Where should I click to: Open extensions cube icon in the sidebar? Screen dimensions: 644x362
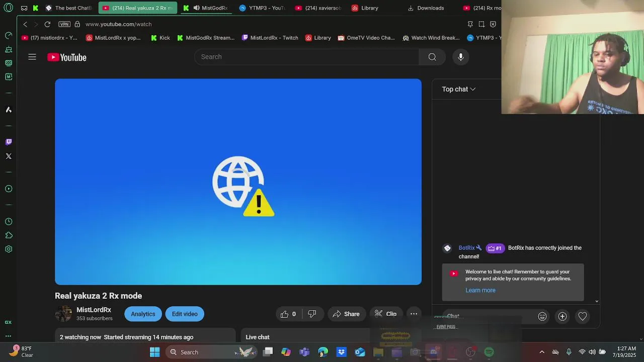tap(9, 235)
